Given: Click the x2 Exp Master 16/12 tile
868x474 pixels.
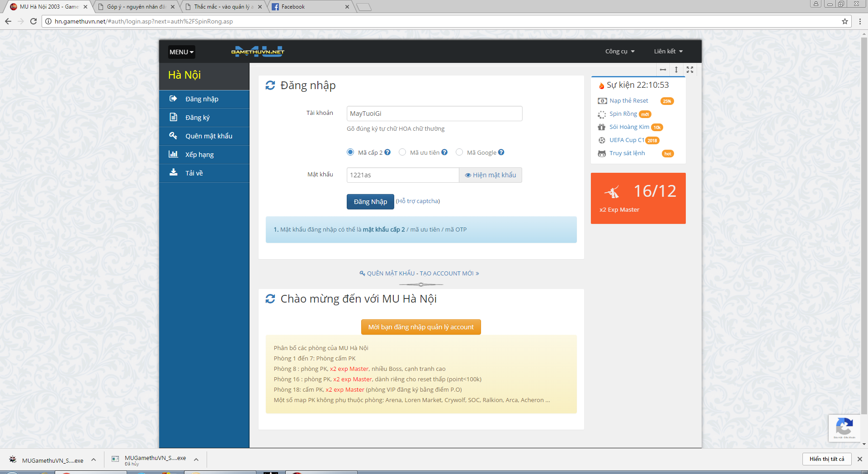Looking at the screenshot, I should (x=638, y=198).
